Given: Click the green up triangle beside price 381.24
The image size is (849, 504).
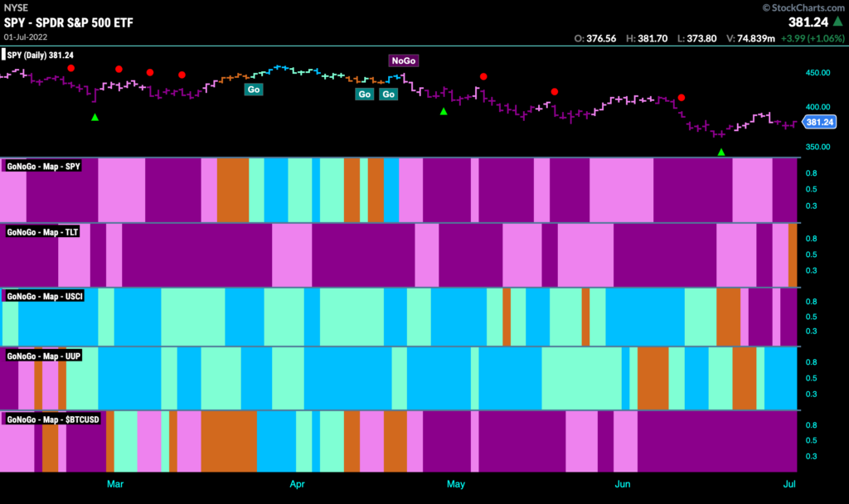Looking at the screenshot, I should point(838,21).
